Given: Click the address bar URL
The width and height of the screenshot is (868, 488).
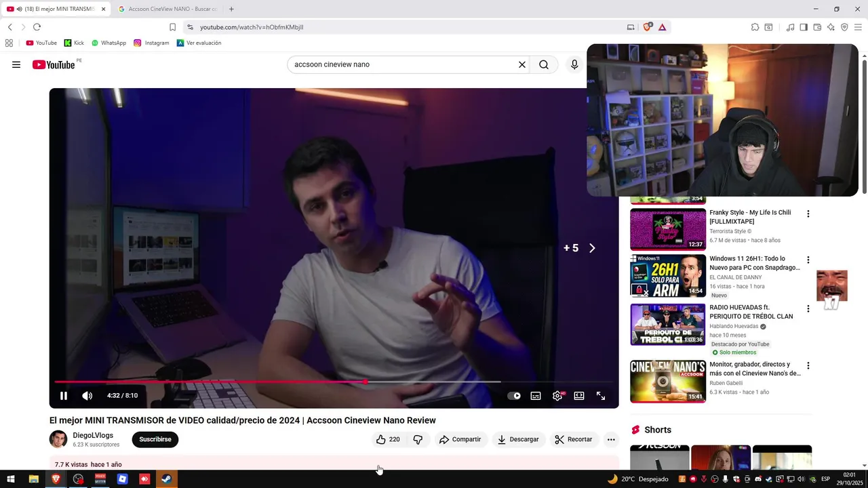Looking at the screenshot, I should click(252, 27).
